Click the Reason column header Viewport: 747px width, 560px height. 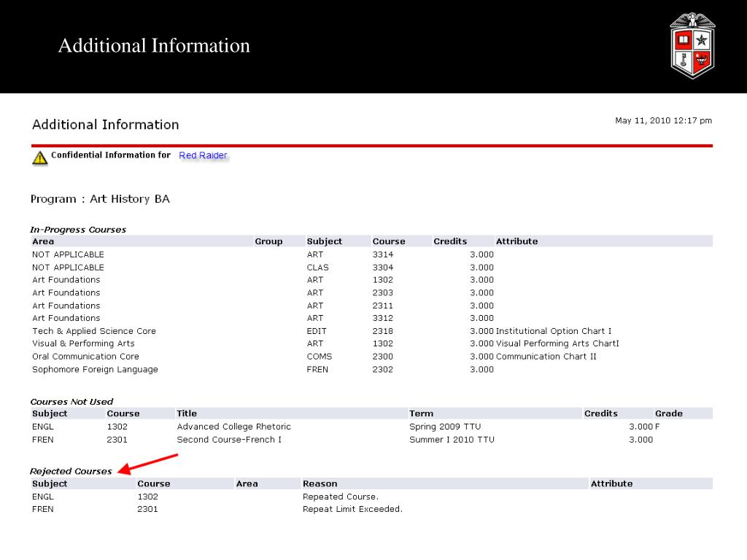(320, 483)
